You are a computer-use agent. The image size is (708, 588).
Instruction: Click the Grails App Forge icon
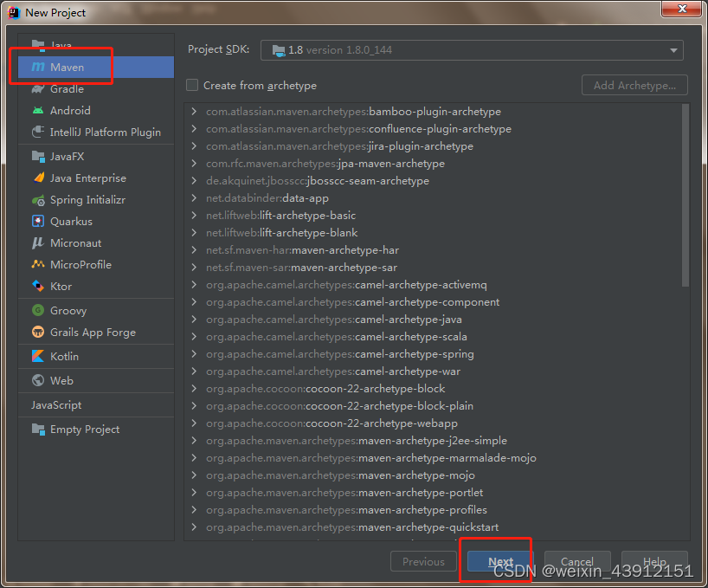[x=38, y=332]
